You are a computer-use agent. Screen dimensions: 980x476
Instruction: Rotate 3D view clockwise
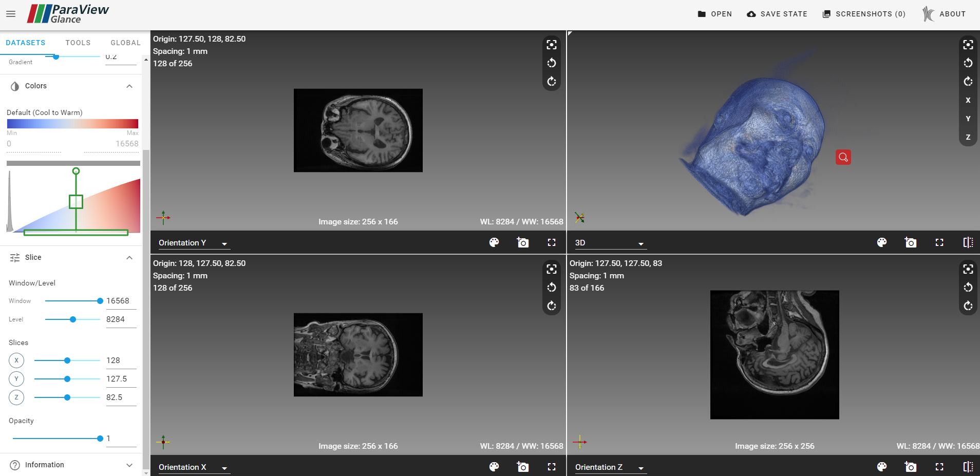pyautogui.click(x=968, y=82)
